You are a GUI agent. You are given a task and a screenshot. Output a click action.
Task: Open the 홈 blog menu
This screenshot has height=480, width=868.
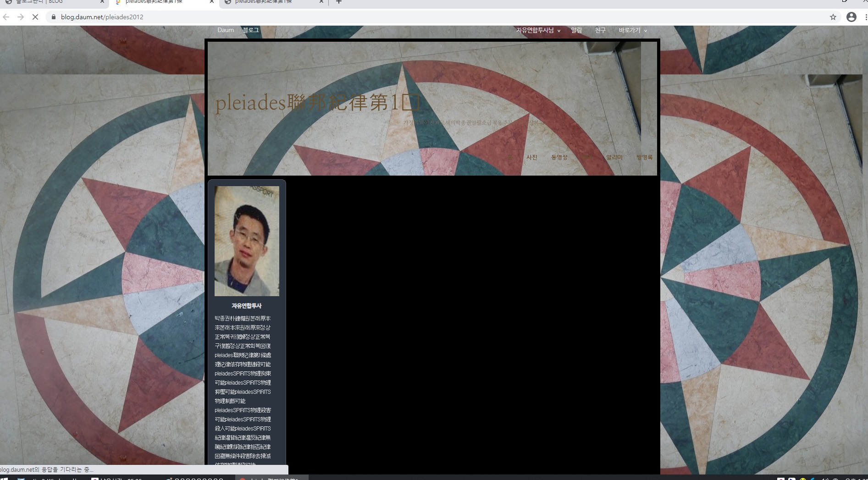click(510, 157)
